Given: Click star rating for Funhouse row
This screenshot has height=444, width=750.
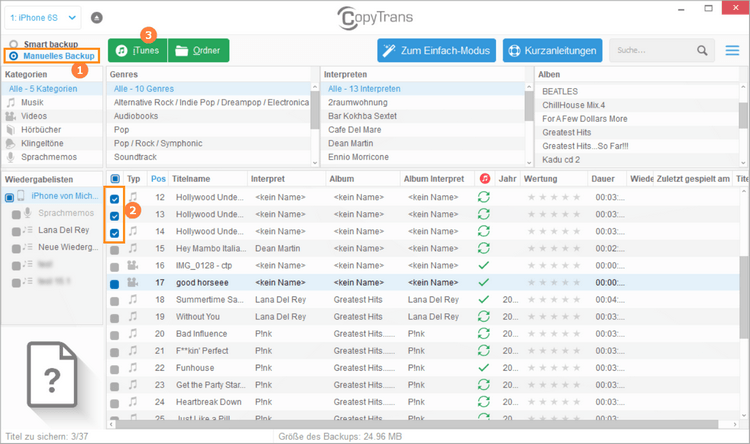Looking at the screenshot, I should tap(554, 367).
